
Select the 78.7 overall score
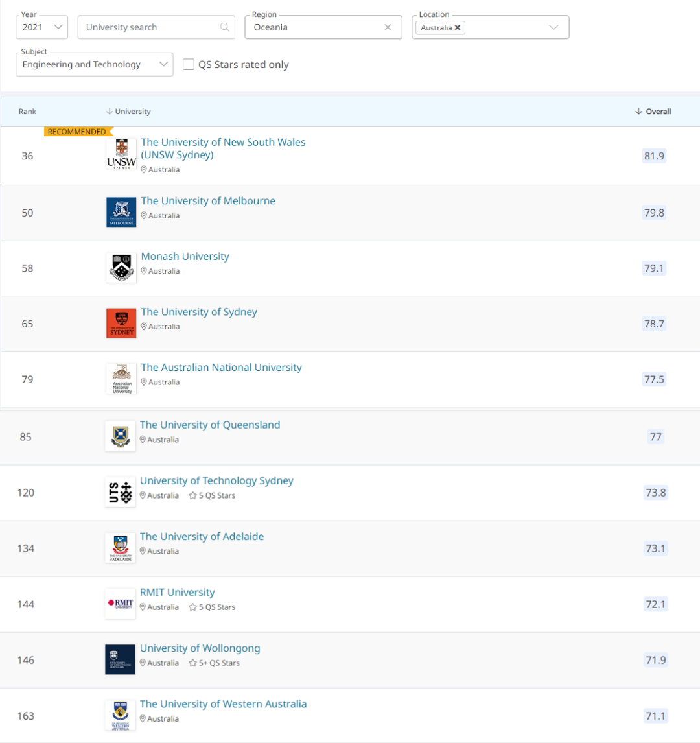click(654, 324)
